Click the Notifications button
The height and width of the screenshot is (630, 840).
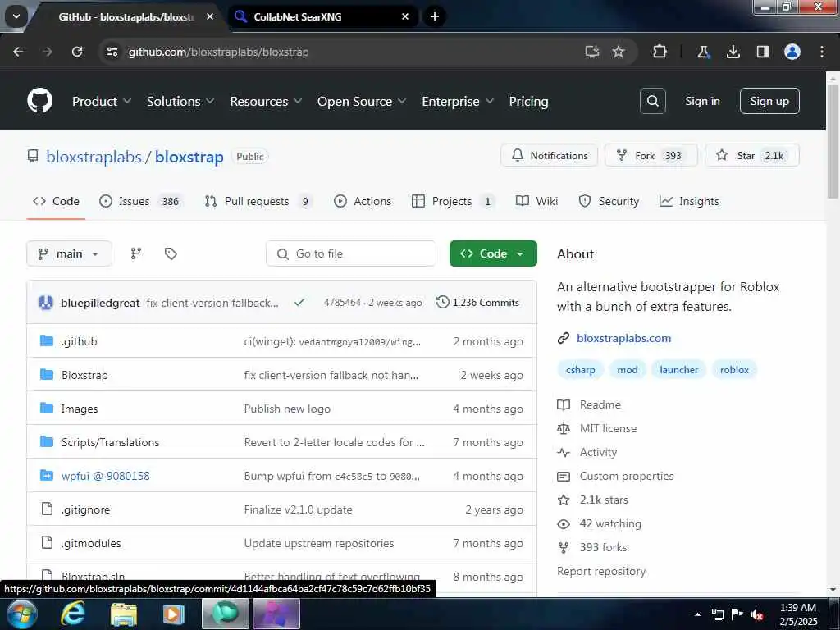click(x=549, y=155)
